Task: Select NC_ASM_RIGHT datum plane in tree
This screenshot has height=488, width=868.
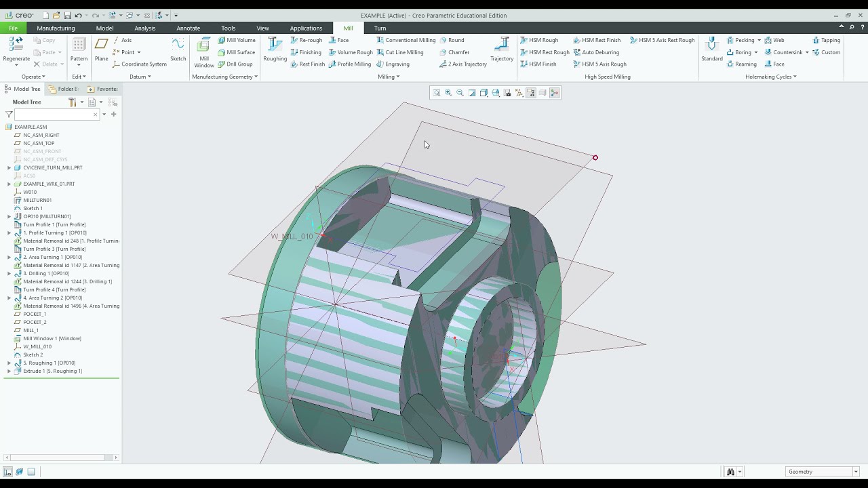Action: pos(36,135)
